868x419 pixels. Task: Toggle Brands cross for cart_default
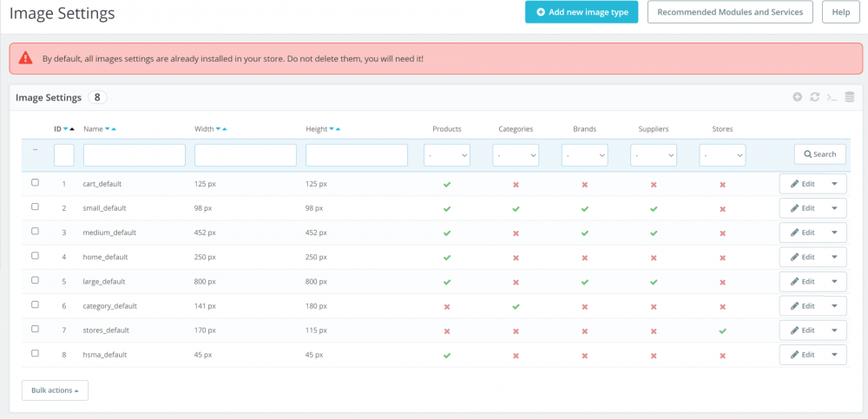(584, 184)
